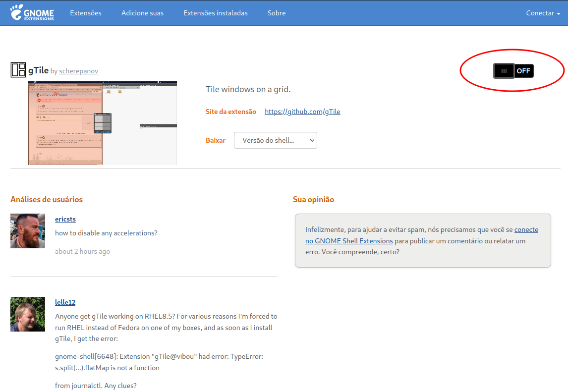568x392 pixels.
Task: Click the scherepanov author link
Action: tap(78, 71)
